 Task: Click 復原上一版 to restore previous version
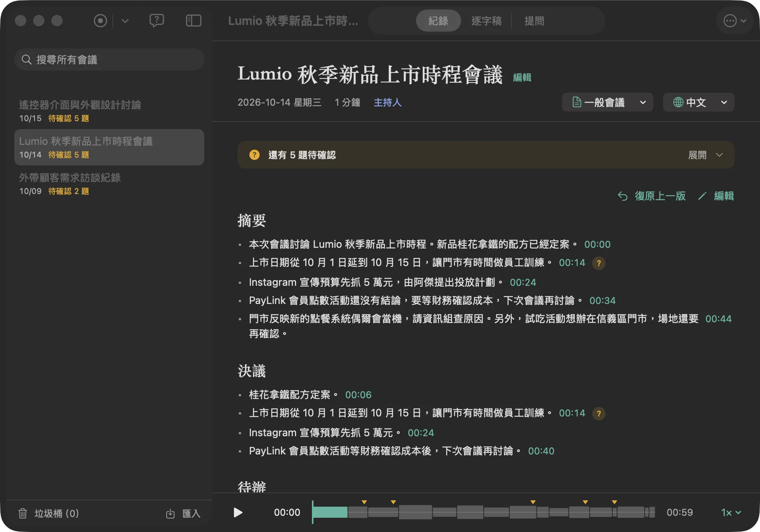pyautogui.click(x=652, y=196)
